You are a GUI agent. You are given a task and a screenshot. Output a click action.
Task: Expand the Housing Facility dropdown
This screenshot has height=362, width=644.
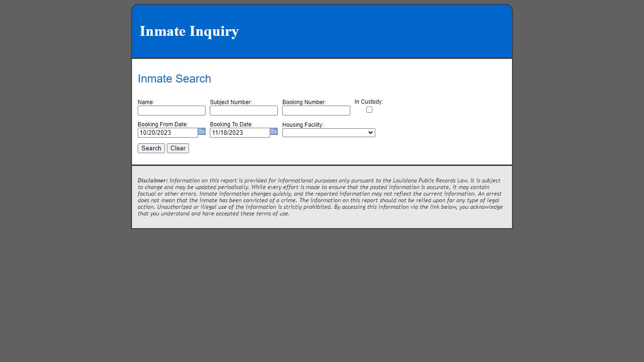[x=329, y=133]
